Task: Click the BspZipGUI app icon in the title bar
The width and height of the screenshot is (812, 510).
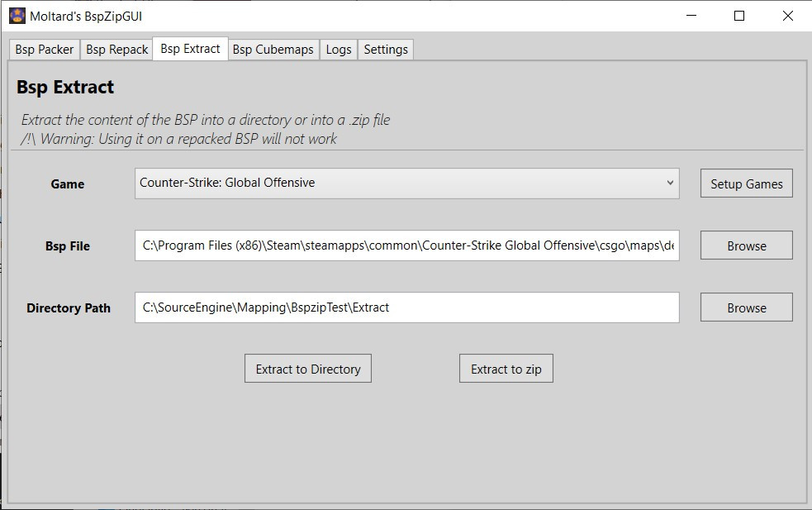Action: 16,15
